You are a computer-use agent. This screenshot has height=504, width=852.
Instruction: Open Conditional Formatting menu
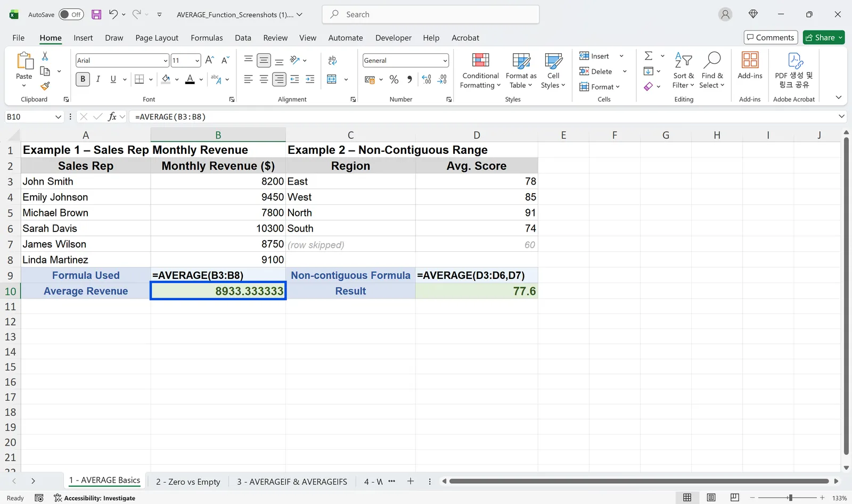click(x=480, y=71)
